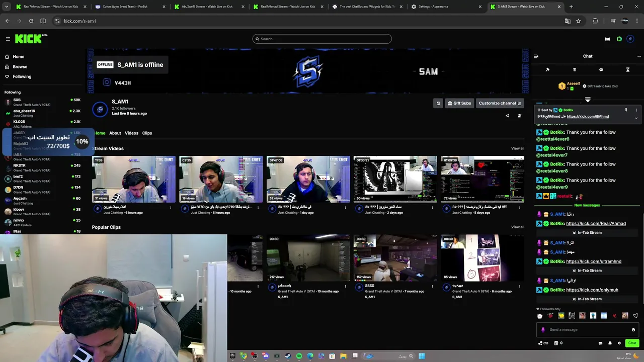This screenshot has width=644, height=362.
Task: Open Browse in the sidebar
Action: pyautogui.click(x=20, y=67)
